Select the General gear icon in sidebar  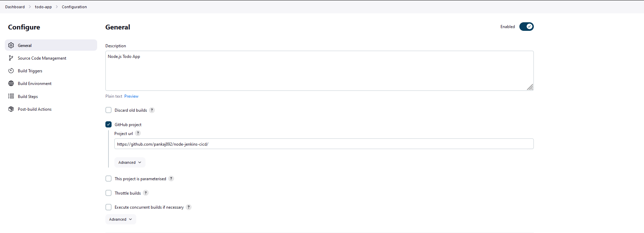[11, 45]
